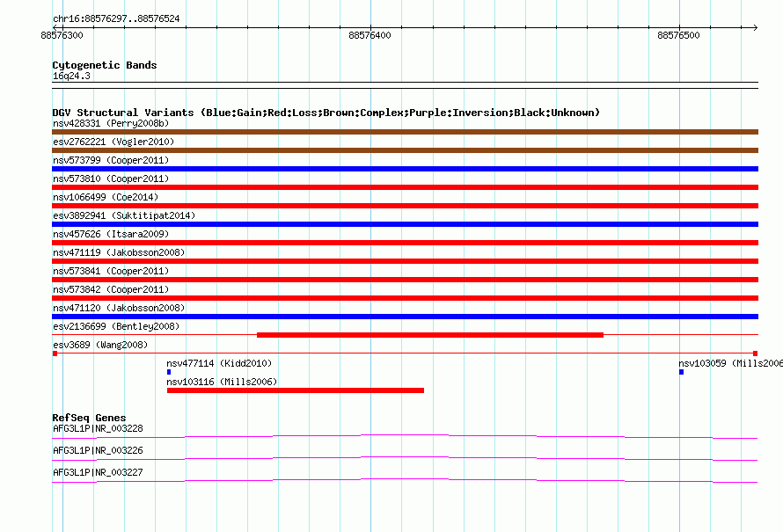Screen dimensions: 783x532
Task: Open nsv1066499 (Coe2014) label
Action: click(x=106, y=197)
